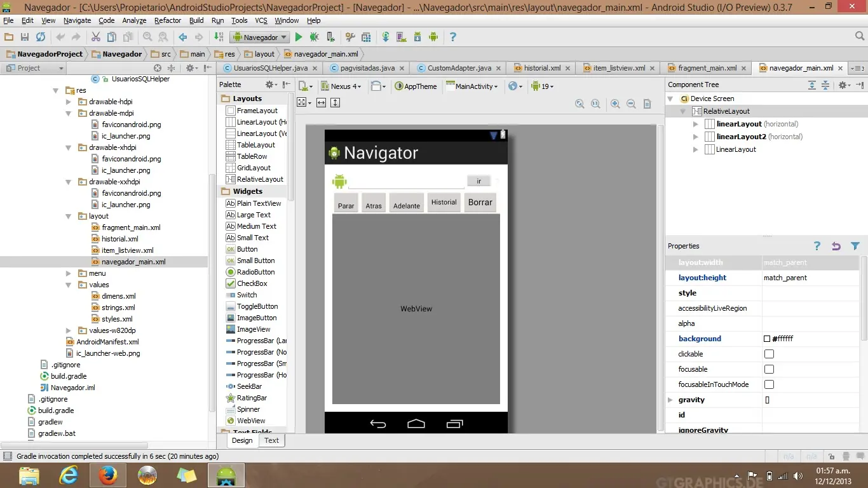This screenshot has width=868, height=488.
Task: Click the Palette panel vertical scrollbar
Action: click(x=290, y=146)
